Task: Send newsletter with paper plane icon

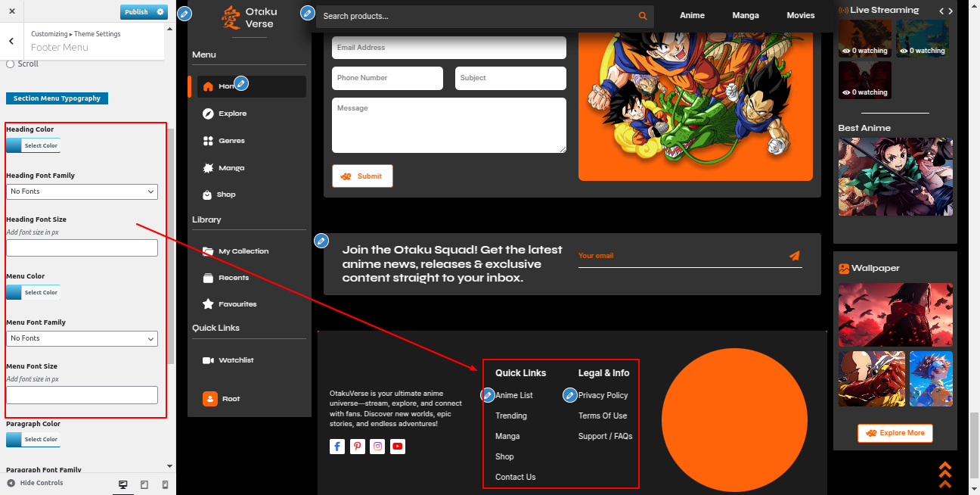Action: coord(794,256)
